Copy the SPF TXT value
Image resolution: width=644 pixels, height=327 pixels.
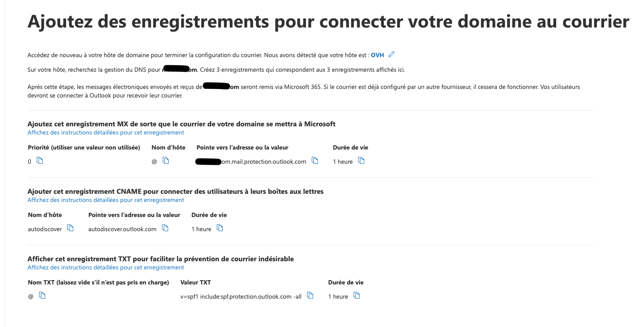[310, 296]
